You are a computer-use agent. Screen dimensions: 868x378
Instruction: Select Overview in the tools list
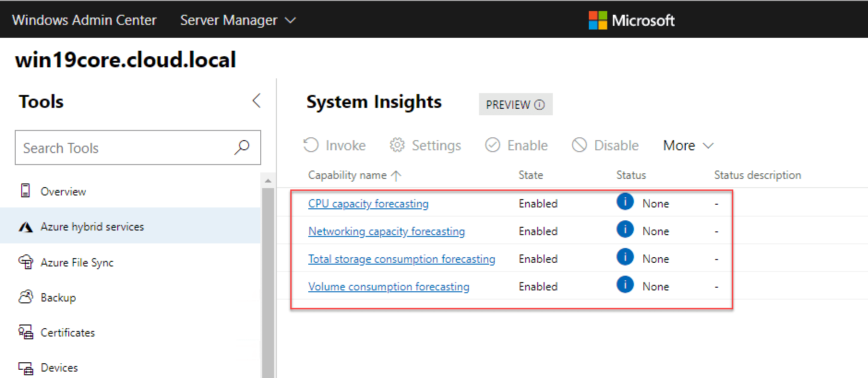63,192
